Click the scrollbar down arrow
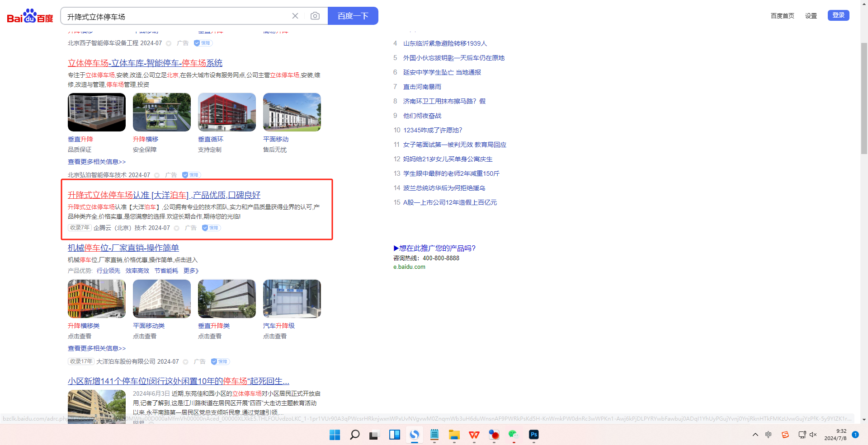This screenshot has width=868, height=445. point(864,419)
